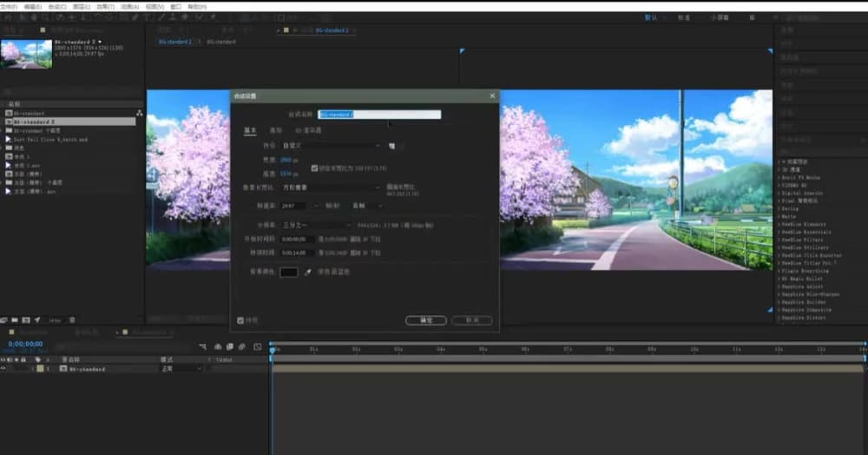This screenshot has width=868, height=455.
Task: Select the Hand tool in toolbar
Action: coord(35,17)
